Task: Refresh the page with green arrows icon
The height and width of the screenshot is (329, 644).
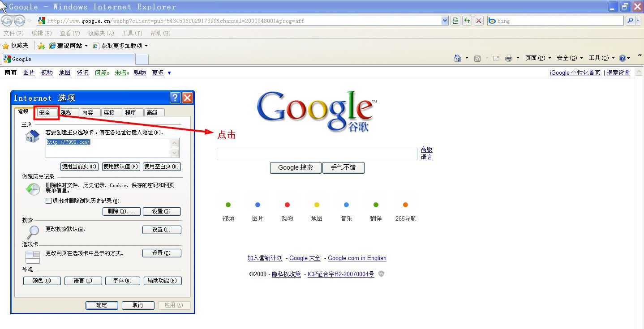Action: [467, 21]
